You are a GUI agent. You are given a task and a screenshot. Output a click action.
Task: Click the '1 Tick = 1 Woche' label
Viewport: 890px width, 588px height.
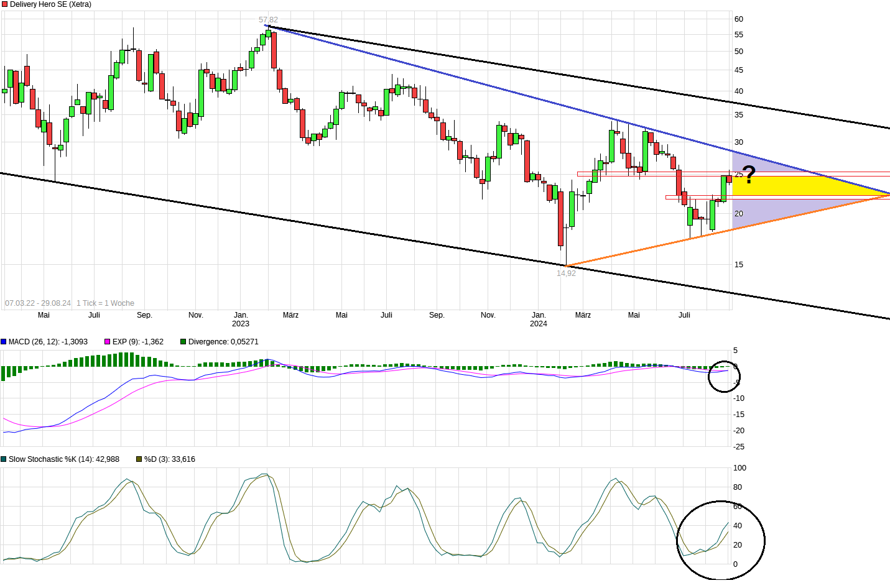click(x=105, y=303)
